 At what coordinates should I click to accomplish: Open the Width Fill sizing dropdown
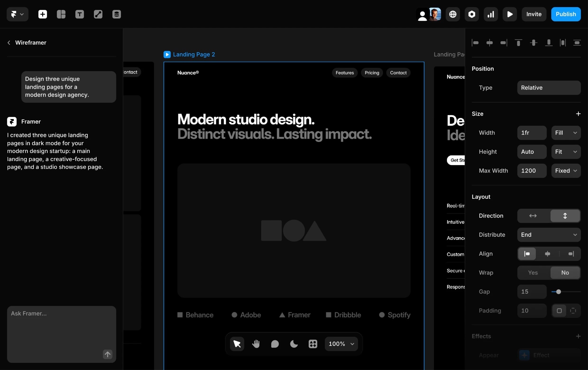(565, 133)
